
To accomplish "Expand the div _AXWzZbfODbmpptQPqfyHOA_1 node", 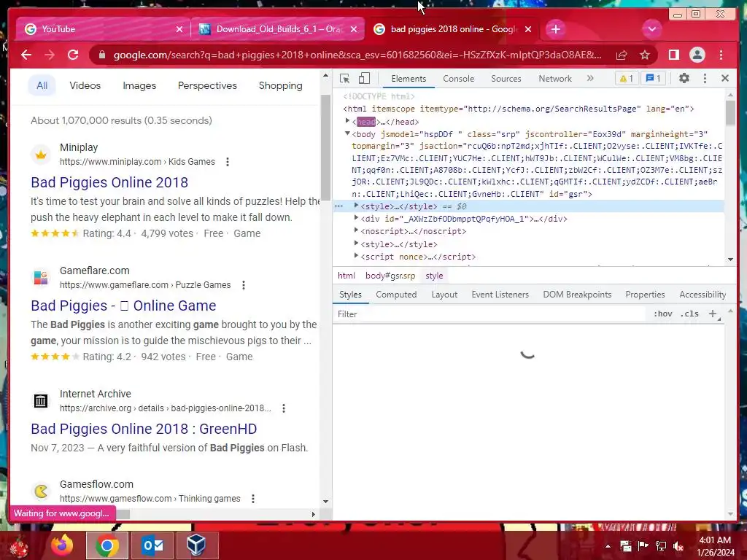I will pos(356,218).
